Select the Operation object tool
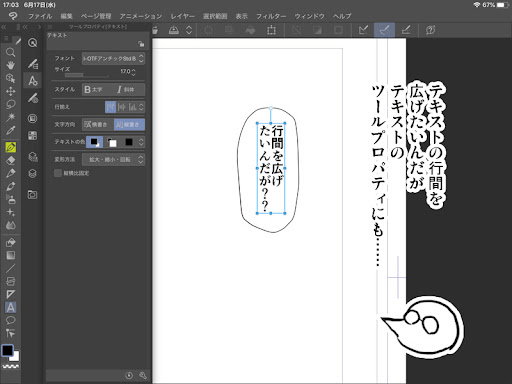The height and width of the screenshot is (384, 512). coord(10,78)
